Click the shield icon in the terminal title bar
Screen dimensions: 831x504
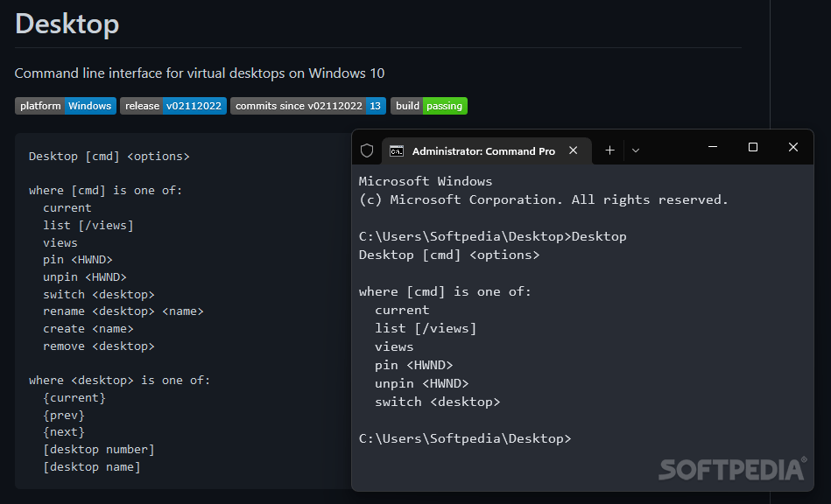367,150
